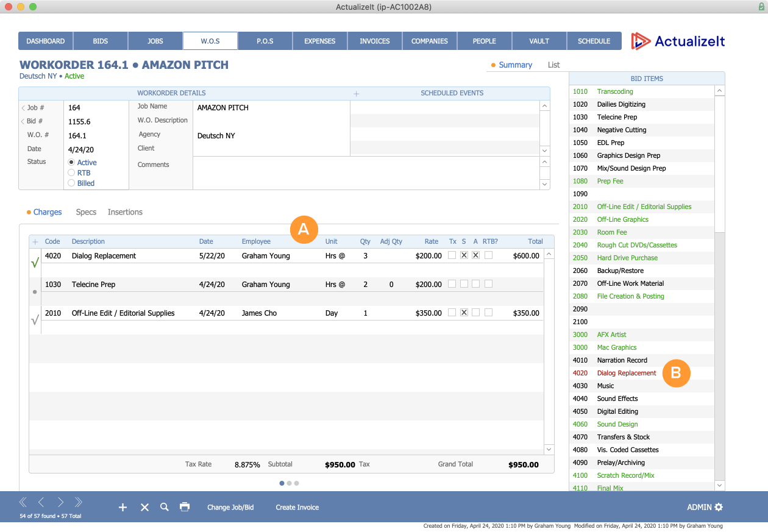
Task: Delete workorder with X icon
Action: 144,507
